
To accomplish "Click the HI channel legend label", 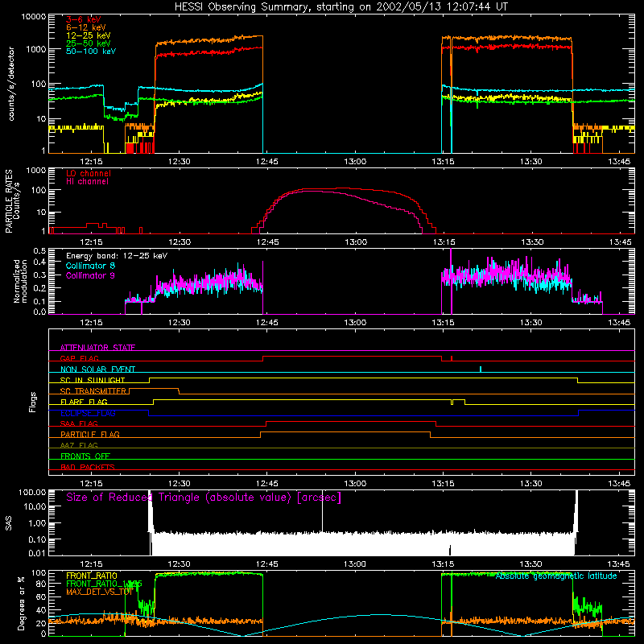I will (x=87, y=182).
